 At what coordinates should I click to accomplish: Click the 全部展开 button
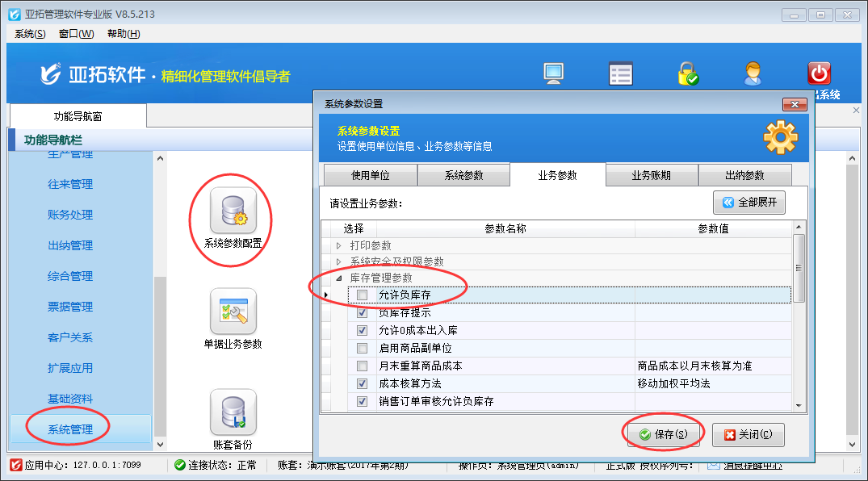(x=748, y=203)
